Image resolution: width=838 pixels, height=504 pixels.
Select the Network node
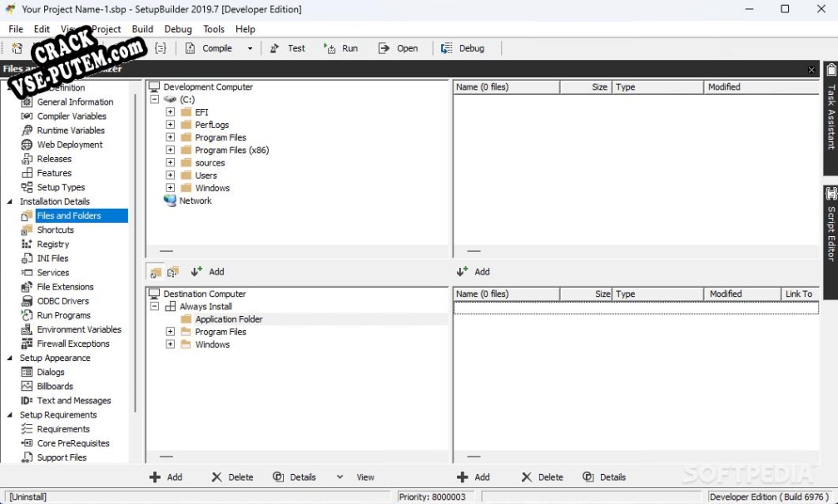[195, 200]
